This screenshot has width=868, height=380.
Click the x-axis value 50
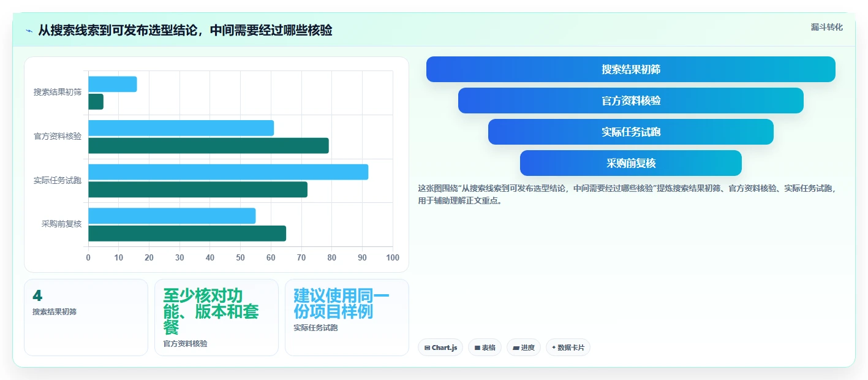[241, 258]
